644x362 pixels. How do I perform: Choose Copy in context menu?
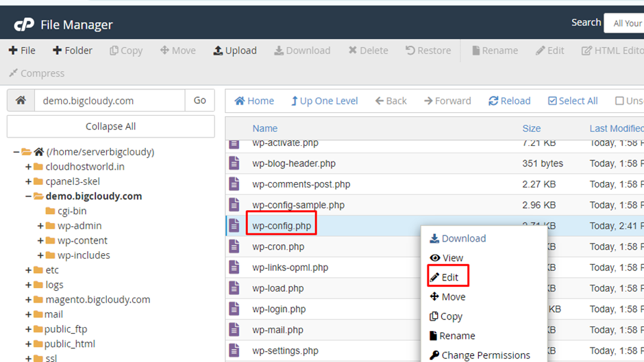coord(446,316)
